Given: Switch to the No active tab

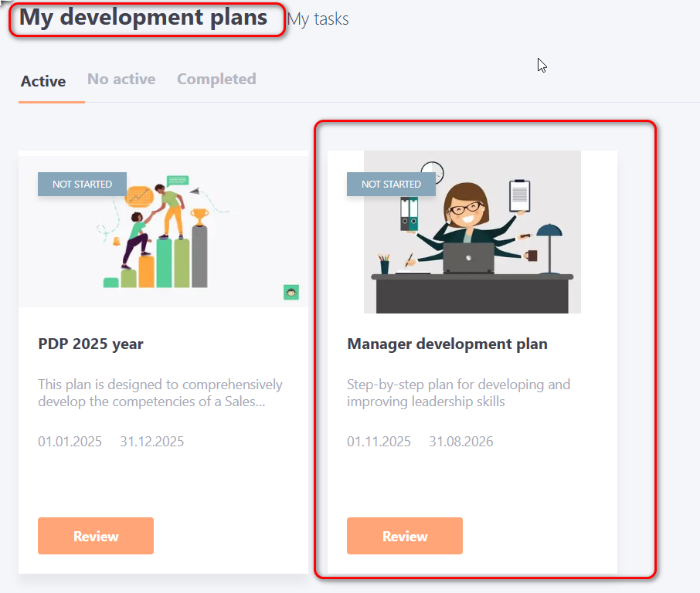Looking at the screenshot, I should point(121,80).
